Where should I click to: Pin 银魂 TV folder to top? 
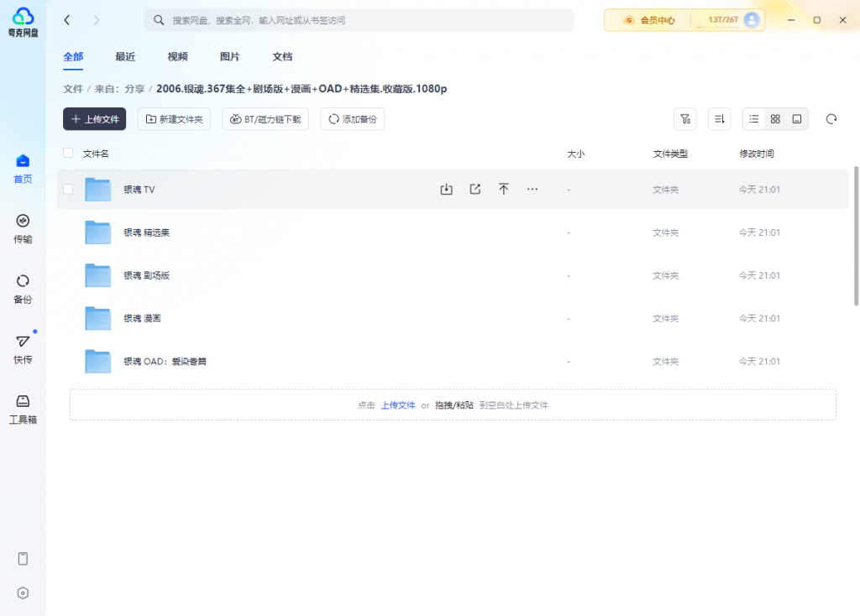(x=504, y=189)
